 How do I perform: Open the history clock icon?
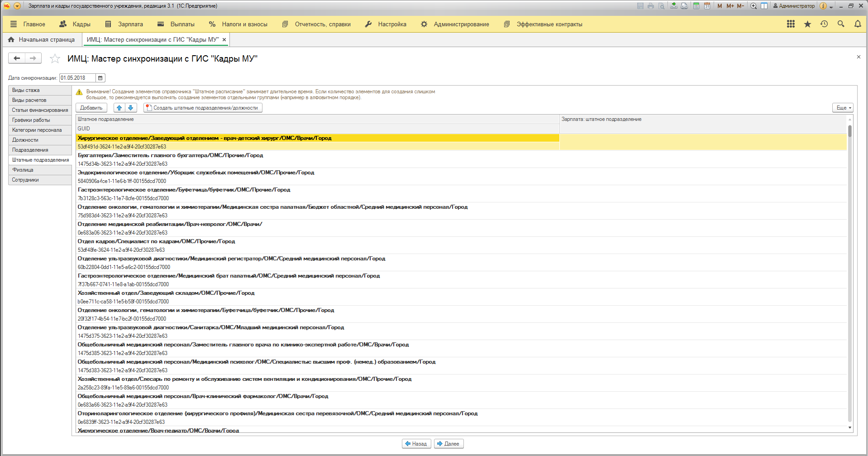(824, 24)
